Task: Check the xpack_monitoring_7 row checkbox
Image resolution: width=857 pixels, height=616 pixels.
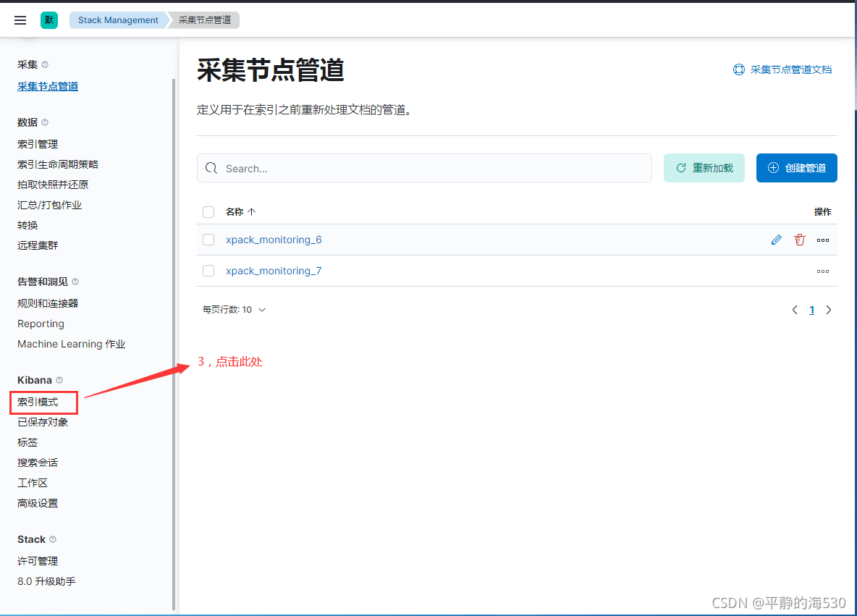Action: pyautogui.click(x=208, y=271)
